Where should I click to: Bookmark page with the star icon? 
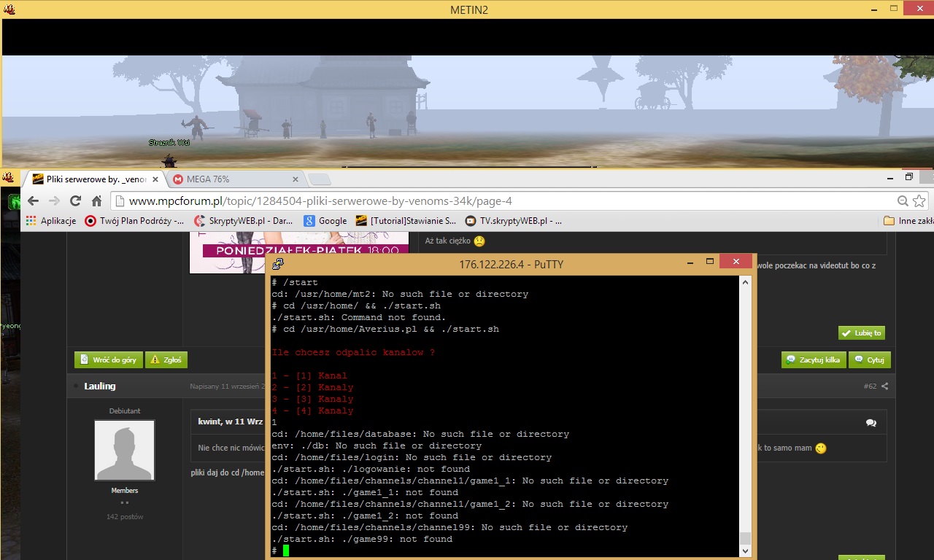coord(919,201)
